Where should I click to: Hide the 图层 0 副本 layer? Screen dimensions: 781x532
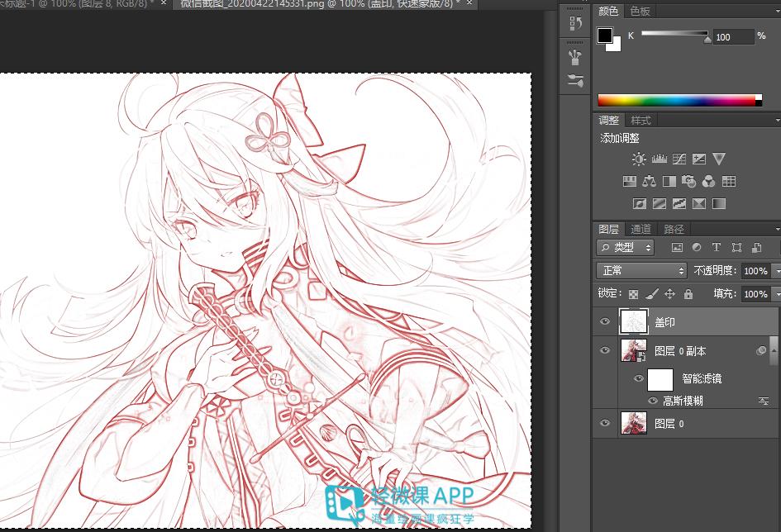(605, 350)
